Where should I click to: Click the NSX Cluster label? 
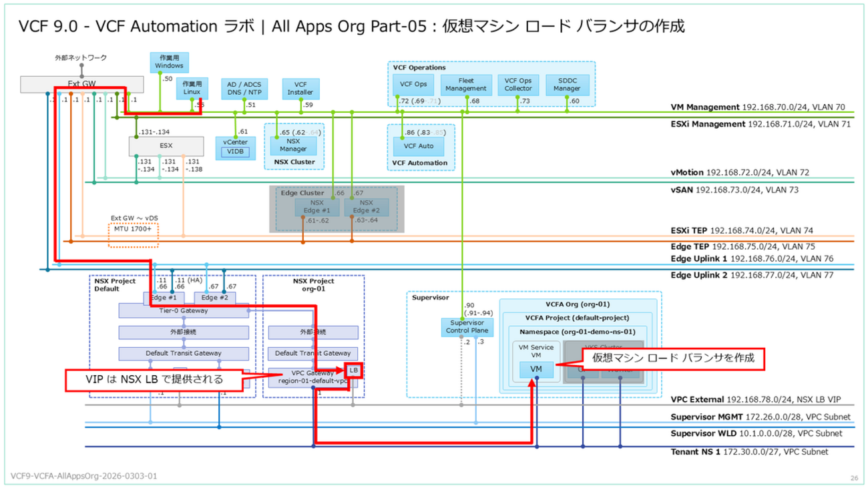point(294,162)
